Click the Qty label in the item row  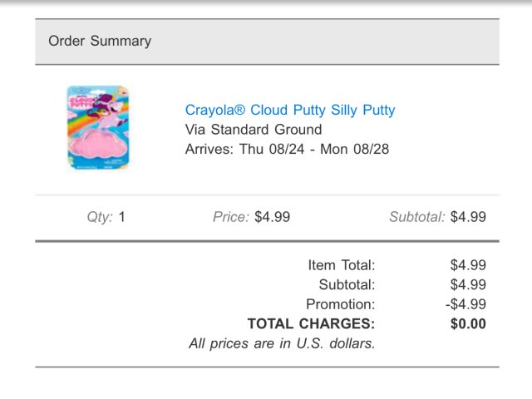[99, 217]
